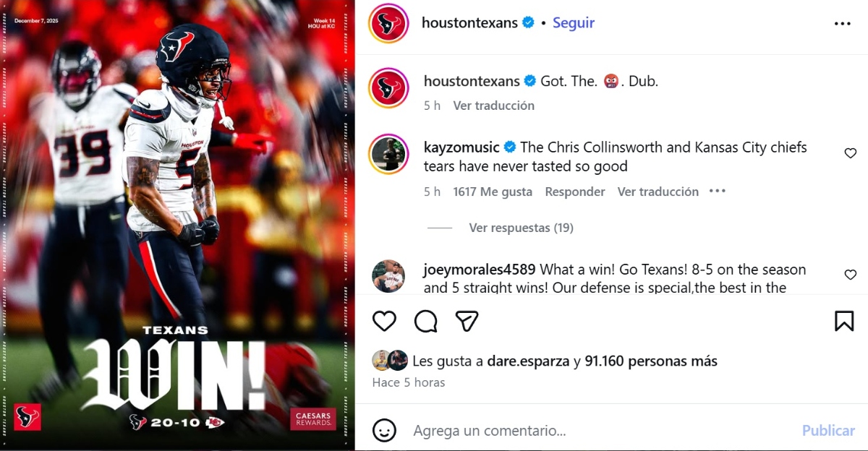Share the post with paper plane icon
868x451 pixels.
point(467,321)
